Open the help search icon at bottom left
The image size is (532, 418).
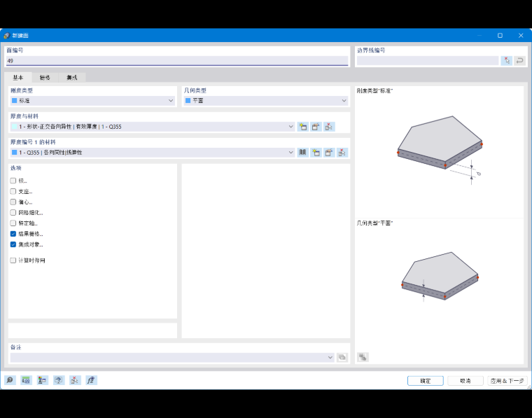(x=10, y=380)
